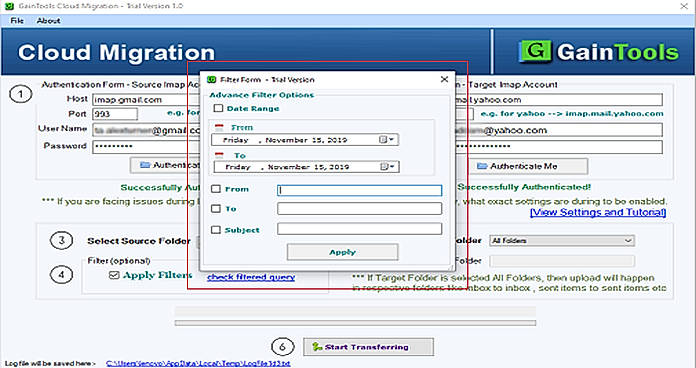Click the Filter Form title bar icon
This screenshot has width=696, height=368.
tap(211, 80)
